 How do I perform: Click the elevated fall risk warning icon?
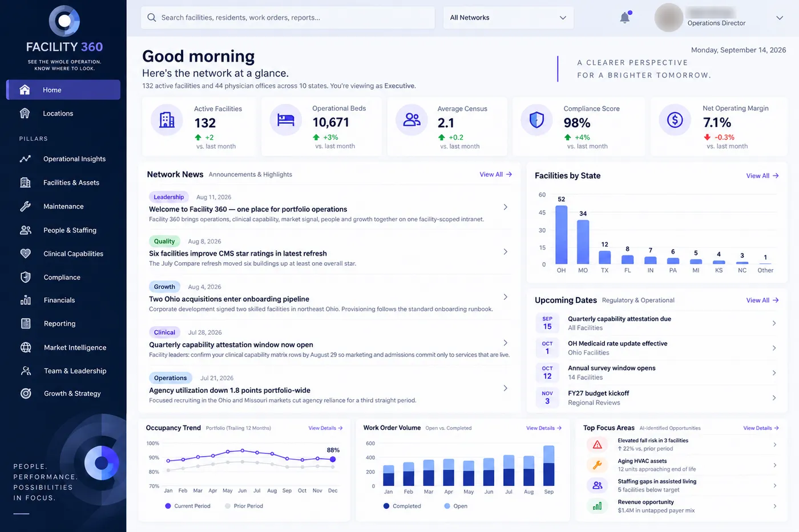point(597,444)
